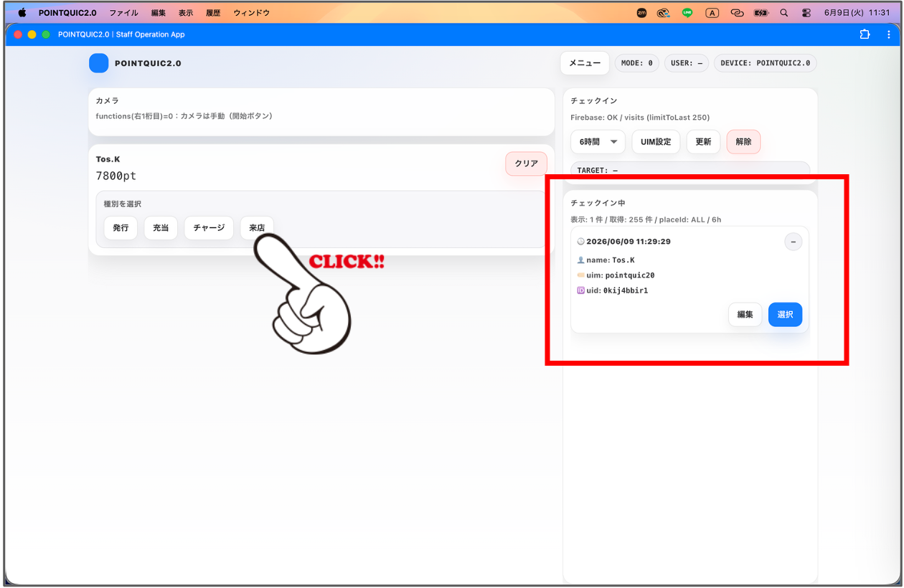The height and width of the screenshot is (588, 904).
Task: Open the three-dot app menu
Action: [889, 34]
